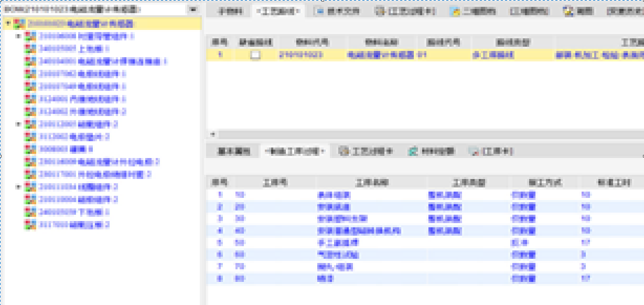Screen dimensions: 644x305
Task: Expand the 线圈组件 tree node
Action: point(19,187)
